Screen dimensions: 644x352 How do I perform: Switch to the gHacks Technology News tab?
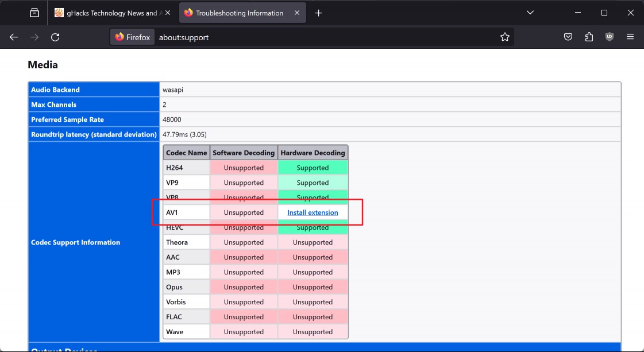[111, 13]
